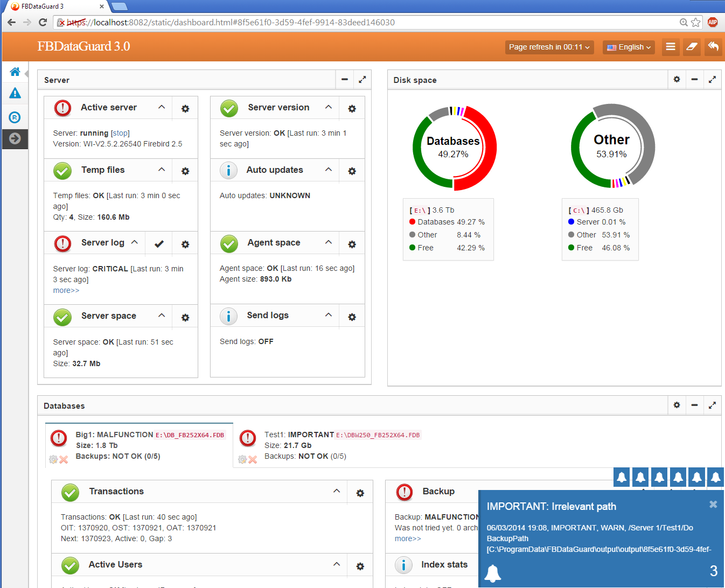The width and height of the screenshot is (725, 588).
Task: Collapse the Temp files widget
Action: click(162, 170)
